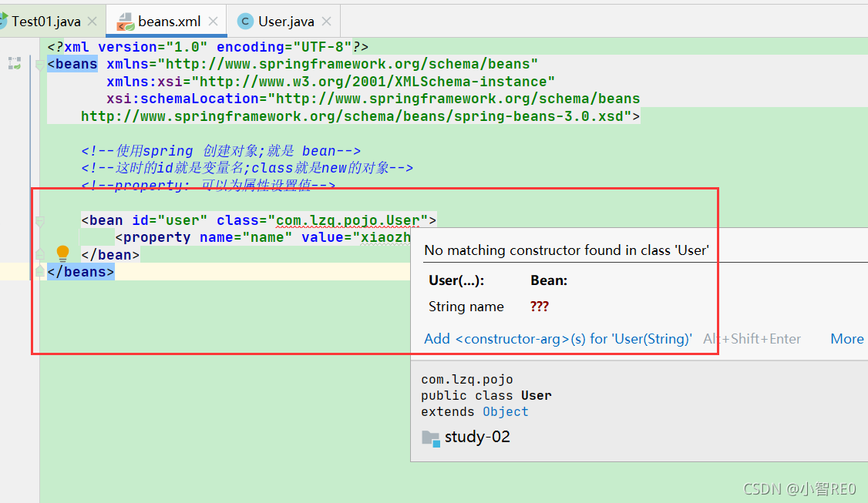Image resolution: width=868 pixels, height=503 pixels.
Task: Close the beans.xml tab
Action: [213, 22]
